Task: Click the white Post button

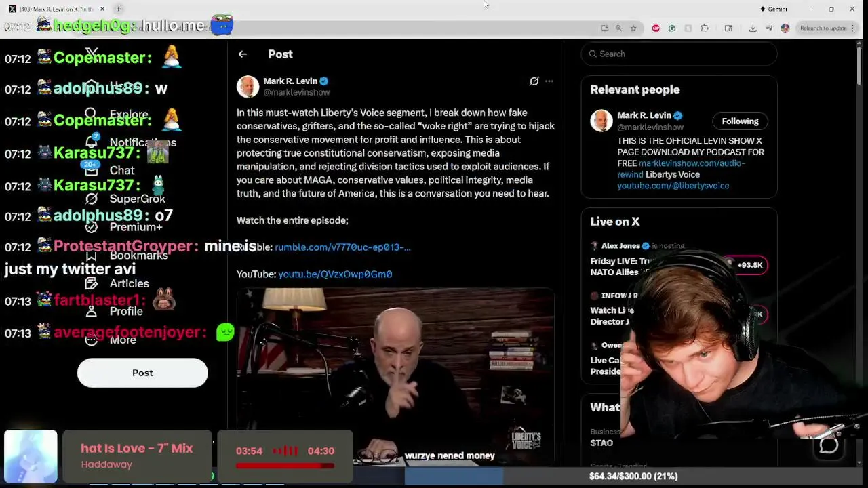Action: tap(142, 373)
